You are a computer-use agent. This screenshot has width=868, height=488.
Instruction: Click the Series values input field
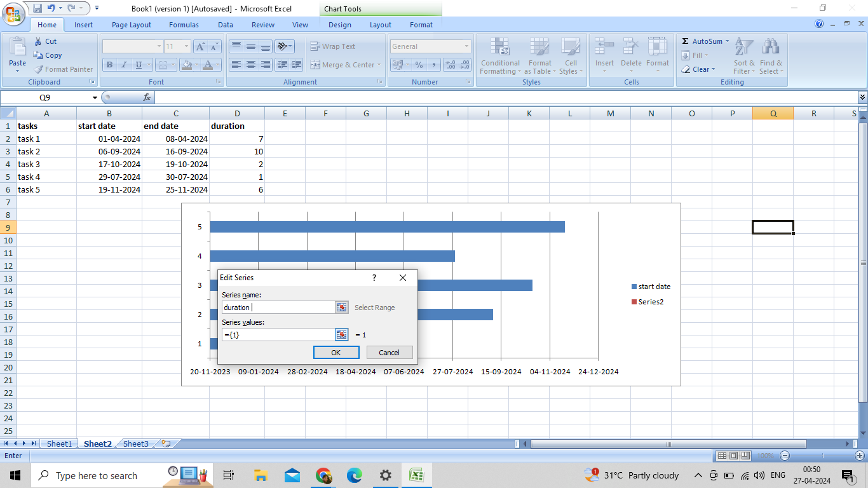point(278,335)
